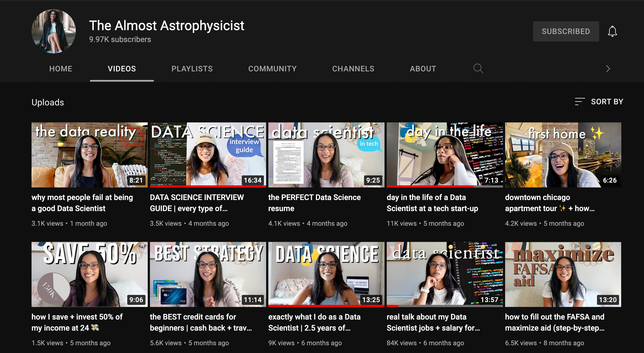Open the 'first home' apartment tour thumbnail

click(x=563, y=155)
